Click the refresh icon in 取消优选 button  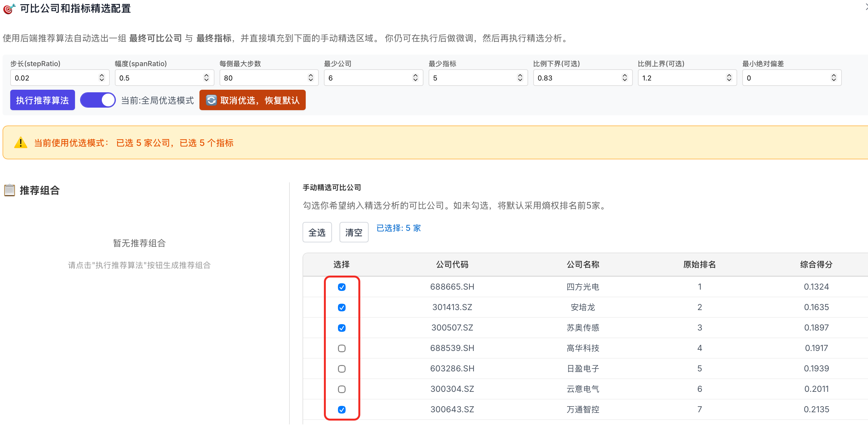click(x=211, y=100)
